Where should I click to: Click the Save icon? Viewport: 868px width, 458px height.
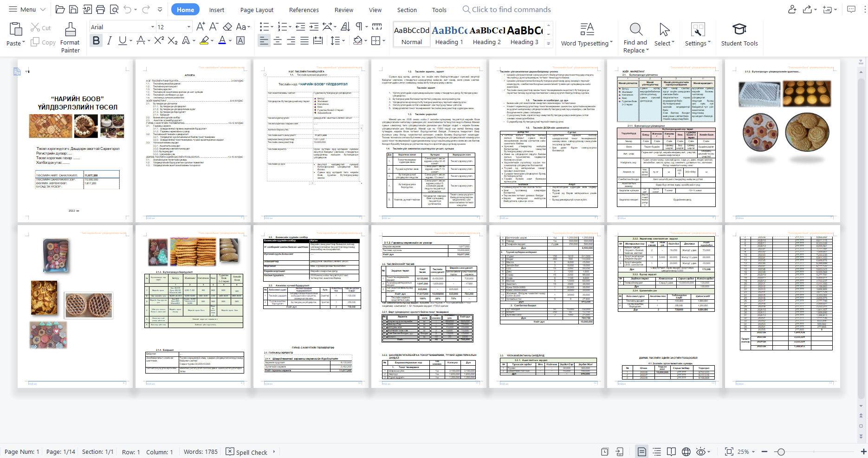click(73, 9)
